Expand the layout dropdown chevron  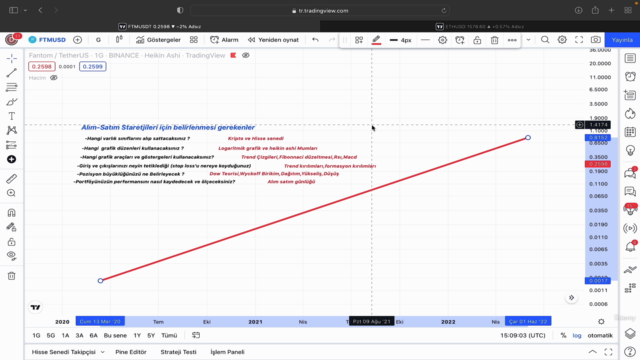coord(528,40)
